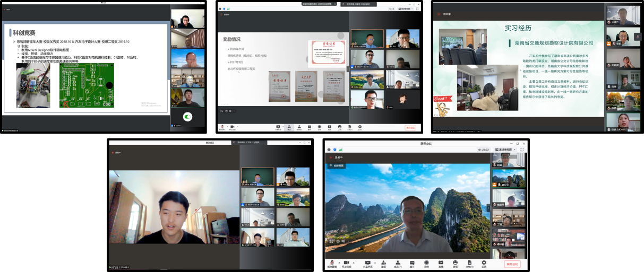Open speaker view dropdown in 奖励情况 slide window
644x272 pixels.
pyautogui.click(x=406, y=9)
